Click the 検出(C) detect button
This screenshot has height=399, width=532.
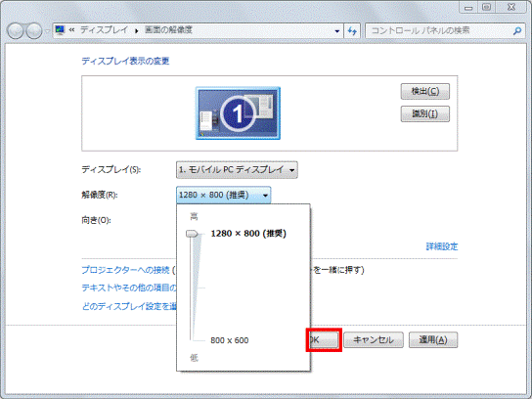pyautogui.click(x=425, y=91)
